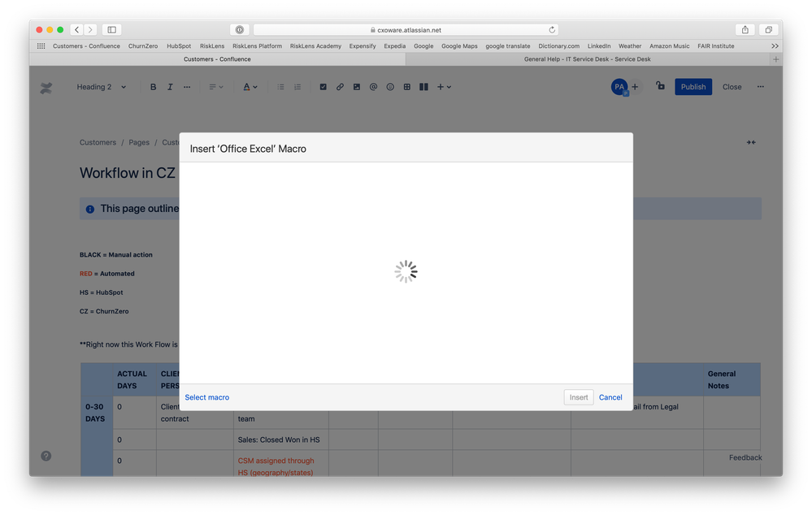Screen dimensions: 812x515
Task: Show more bookmarks overflow chevron
Action: pyautogui.click(x=775, y=46)
